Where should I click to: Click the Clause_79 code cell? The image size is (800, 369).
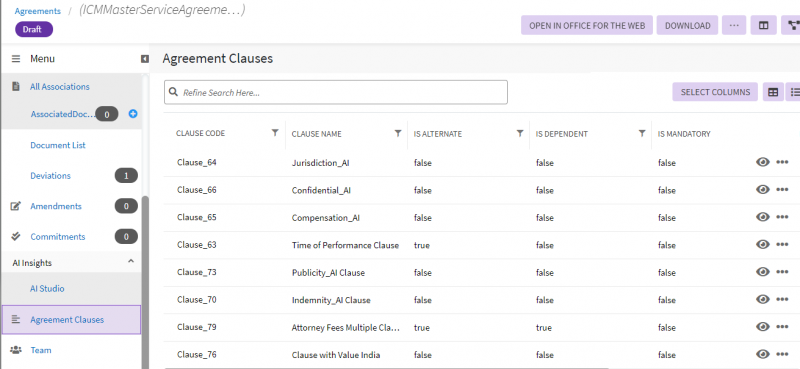[197, 327]
